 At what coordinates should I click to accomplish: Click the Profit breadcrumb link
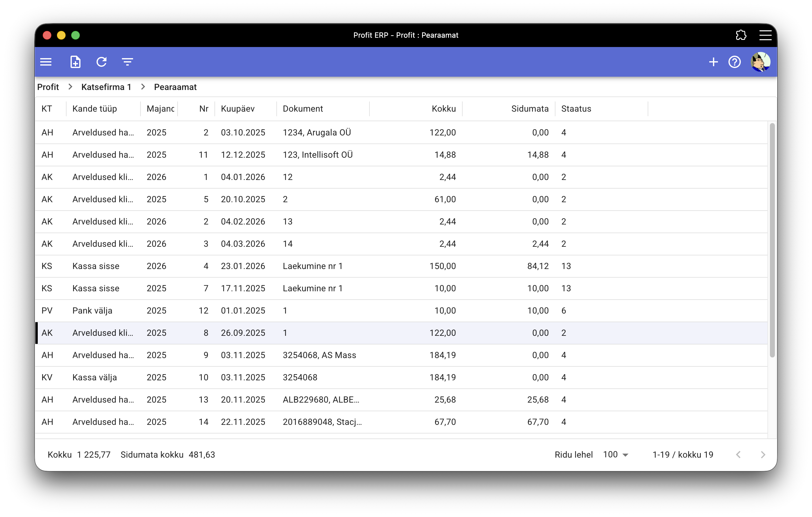tap(48, 87)
